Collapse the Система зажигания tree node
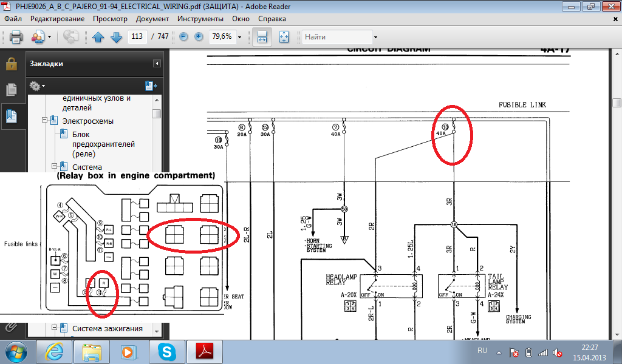622x364 pixels. tap(54, 327)
